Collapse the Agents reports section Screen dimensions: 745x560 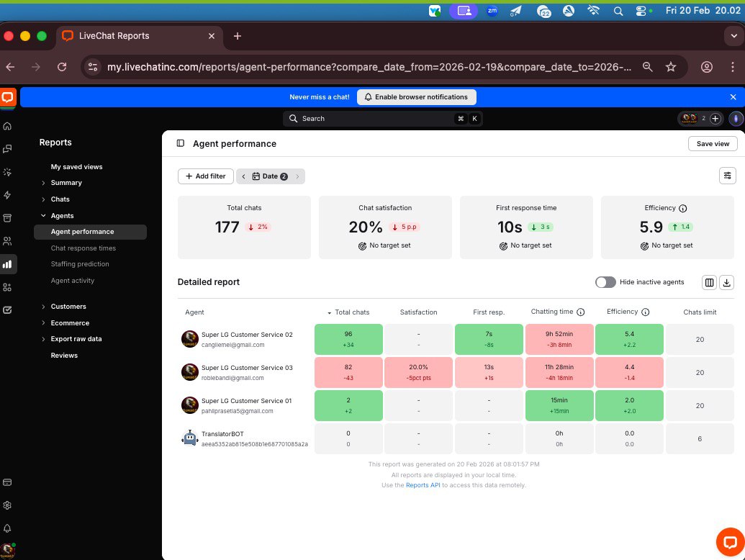click(43, 216)
